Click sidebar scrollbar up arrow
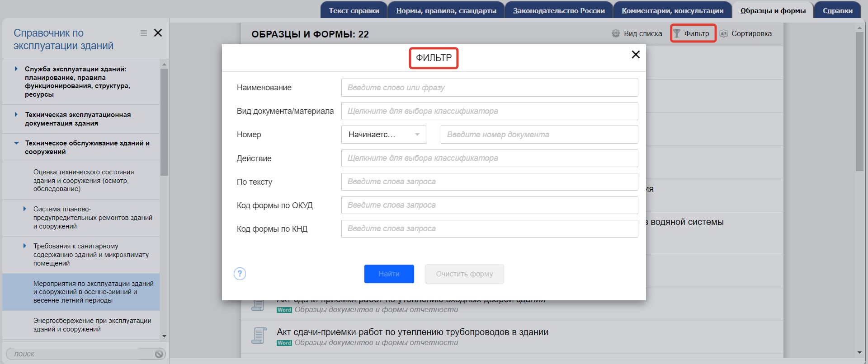868x364 pixels. [x=164, y=64]
